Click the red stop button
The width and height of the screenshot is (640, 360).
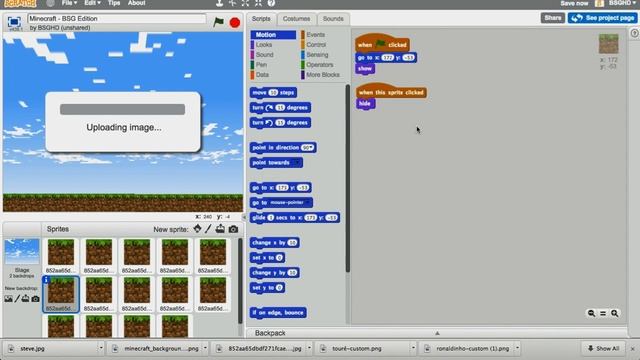[x=235, y=22]
